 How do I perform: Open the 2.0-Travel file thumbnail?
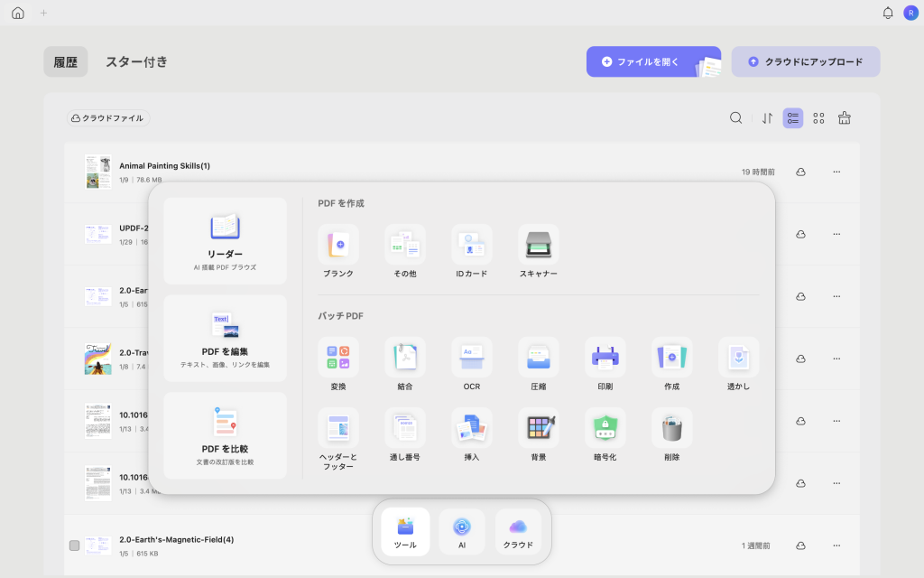[97, 359]
